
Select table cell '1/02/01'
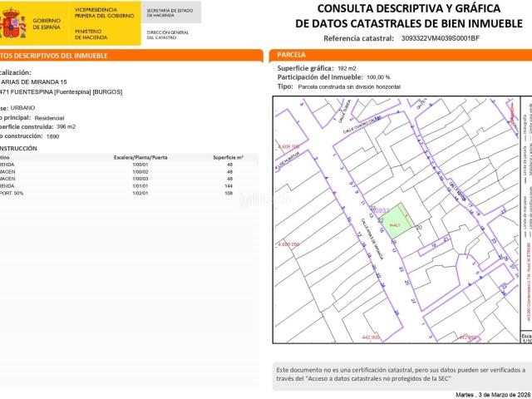140,193
